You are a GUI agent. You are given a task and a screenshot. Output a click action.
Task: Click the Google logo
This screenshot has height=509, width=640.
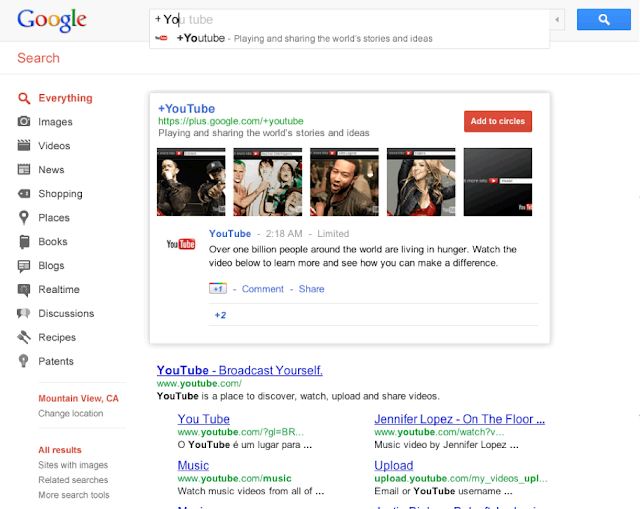coord(52,20)
